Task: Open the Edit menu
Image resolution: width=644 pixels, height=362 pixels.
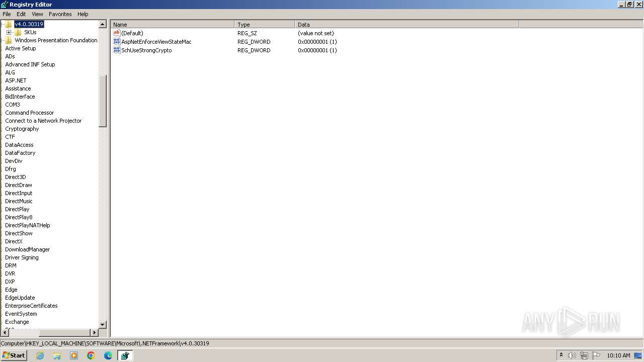Action: [x=21, y=14]
